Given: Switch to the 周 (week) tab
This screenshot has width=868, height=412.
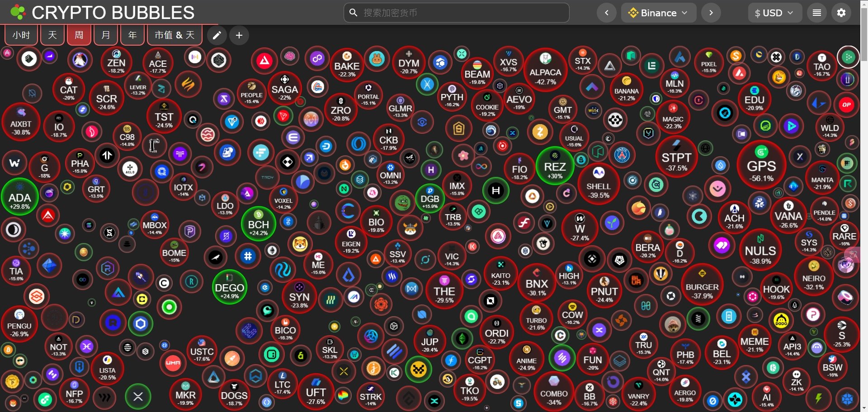Looking at the screenshot, I should click(x=79, y=35).
